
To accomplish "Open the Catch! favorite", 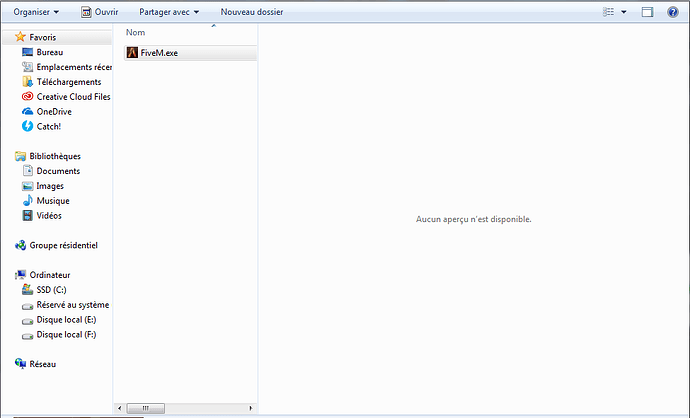I will [x=49, y=126].
